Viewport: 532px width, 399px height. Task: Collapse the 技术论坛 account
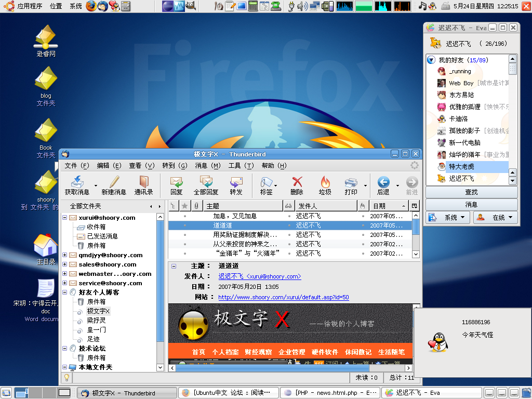coord(64,348)
